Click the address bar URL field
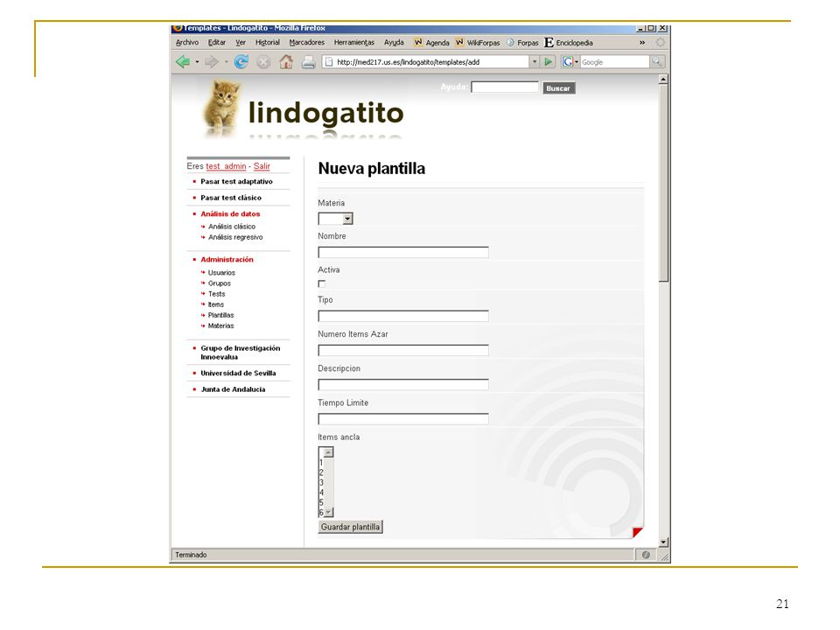 pos(426,62)
